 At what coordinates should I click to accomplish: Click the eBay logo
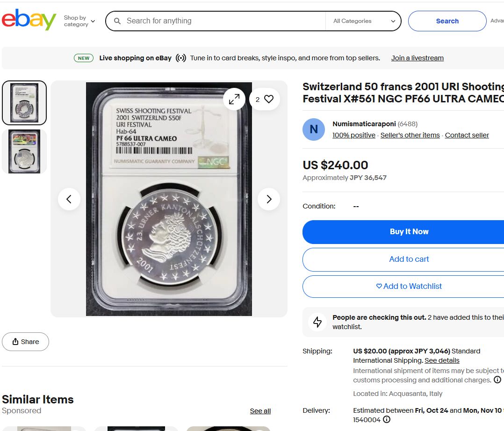(x=29, y=20)
